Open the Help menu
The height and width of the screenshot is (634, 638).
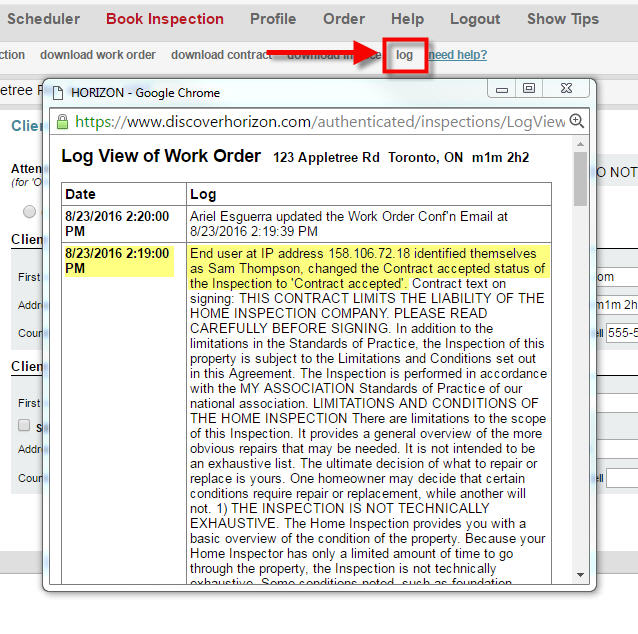coord(407,19)
